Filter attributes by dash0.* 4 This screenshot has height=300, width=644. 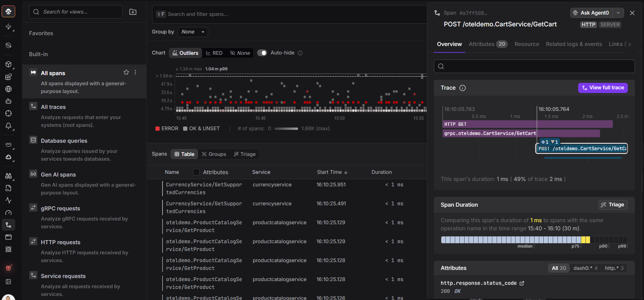click(x=585, y=268)
